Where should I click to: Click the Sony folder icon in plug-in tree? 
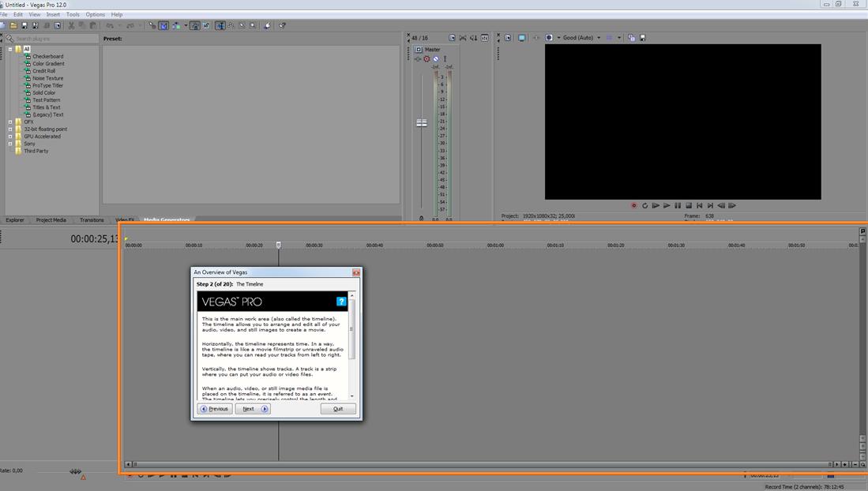click(18, 144)
